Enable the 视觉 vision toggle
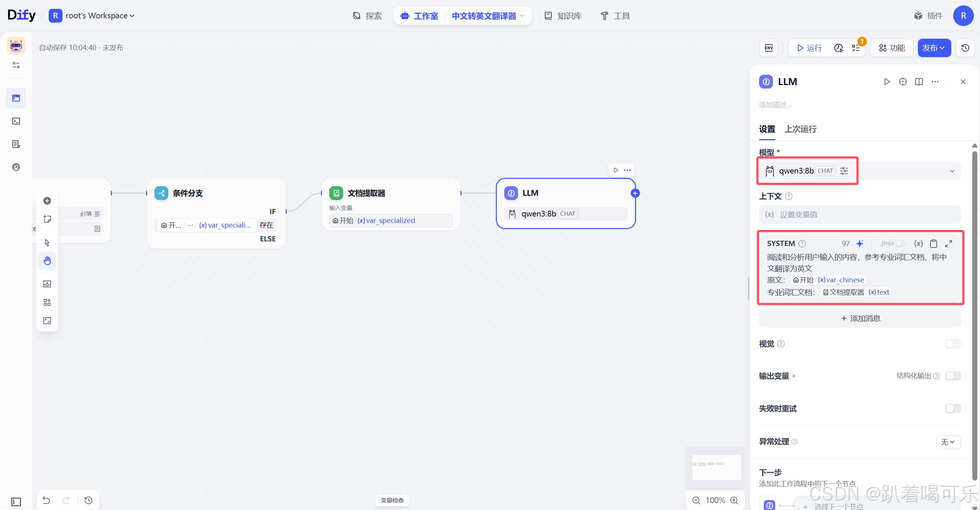Image resolution: width=980 pixels, height=510 pixels. tap(953, 344)
